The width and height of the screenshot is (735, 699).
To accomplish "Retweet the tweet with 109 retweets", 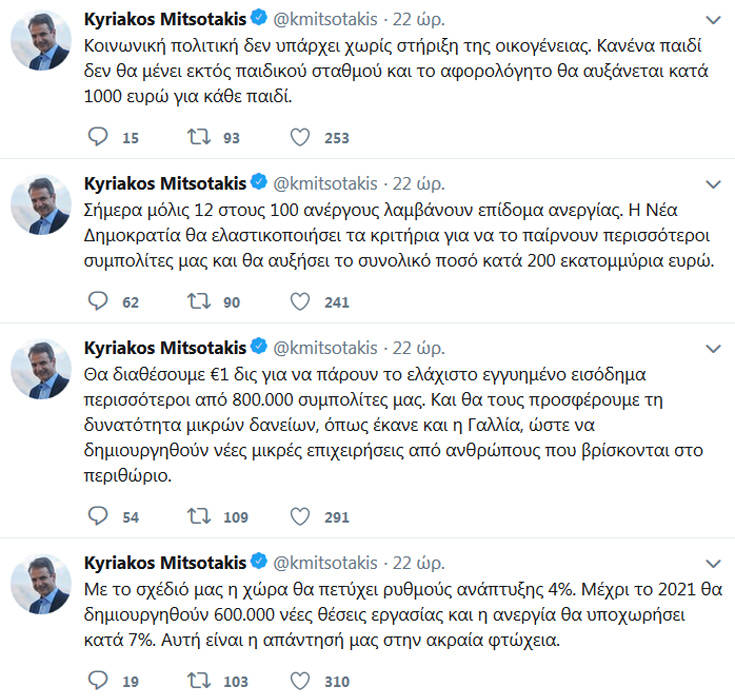I will 198,516.
